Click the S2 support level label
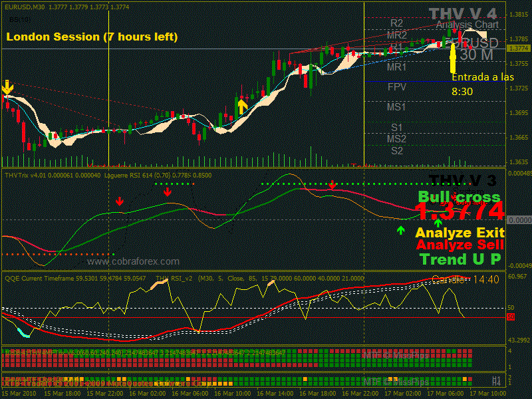This screenshot has height=399, width=532. pyautogui.click(x=397, y=150)
